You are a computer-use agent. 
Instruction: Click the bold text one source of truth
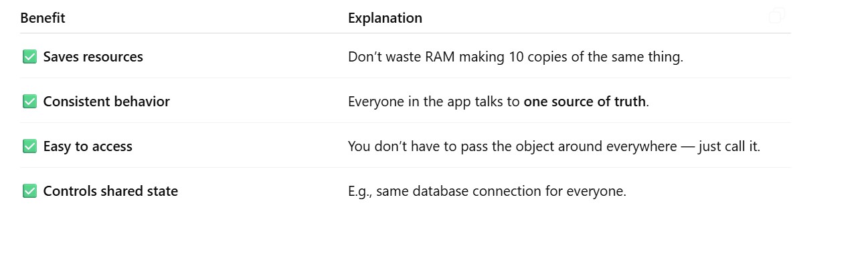click(x=585, y=102)
